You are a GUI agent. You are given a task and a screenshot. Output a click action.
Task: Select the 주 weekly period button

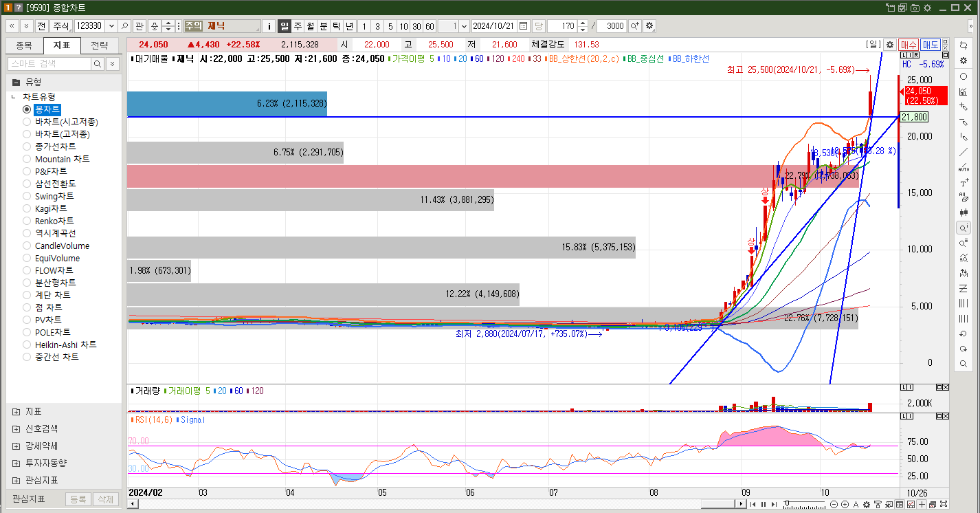point(298,26)
